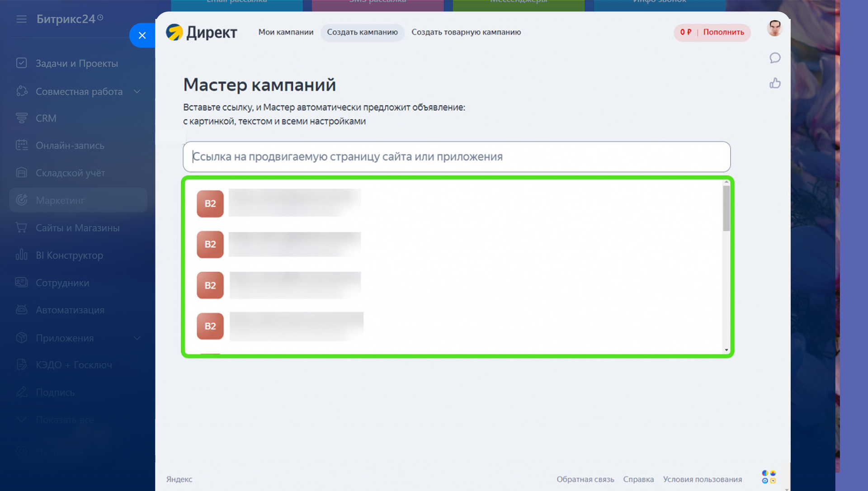
Task: Open the BI Конструктор section
Action: click(70, 255)
